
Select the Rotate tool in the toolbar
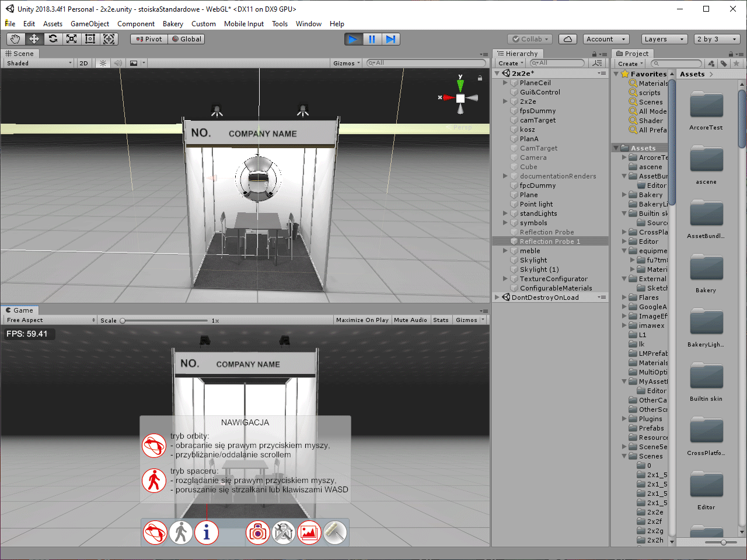53,38
